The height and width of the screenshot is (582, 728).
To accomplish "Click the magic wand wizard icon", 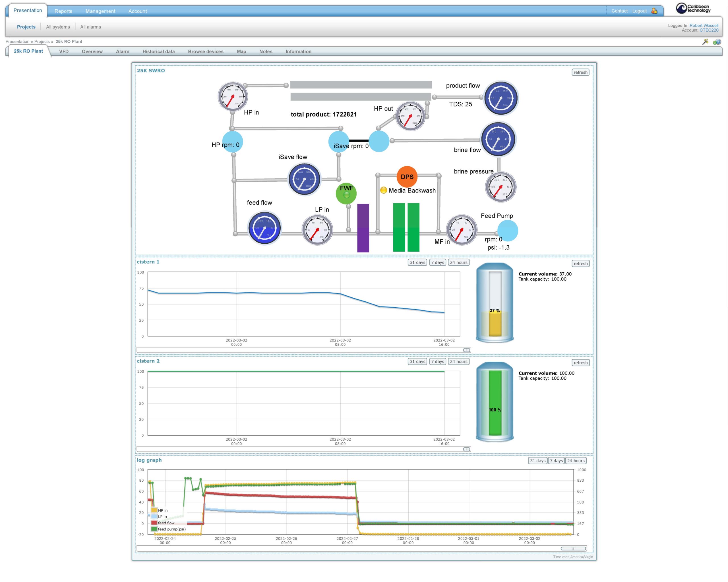I will (705, 42).
